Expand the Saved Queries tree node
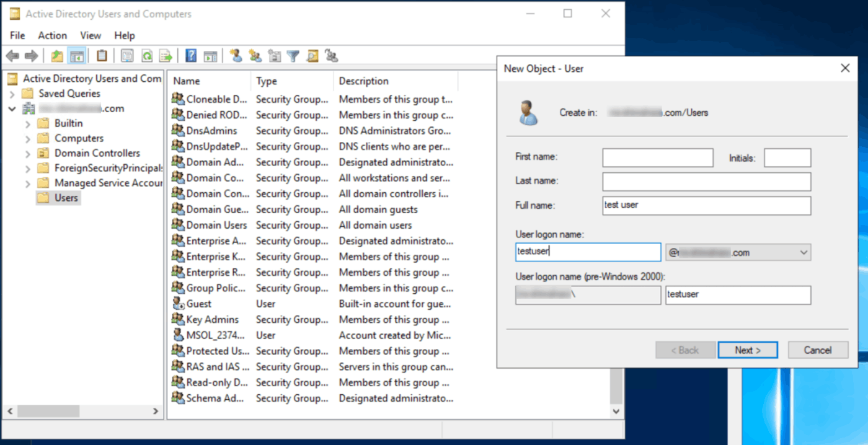868x445 pixels. [x=12, y=94]
